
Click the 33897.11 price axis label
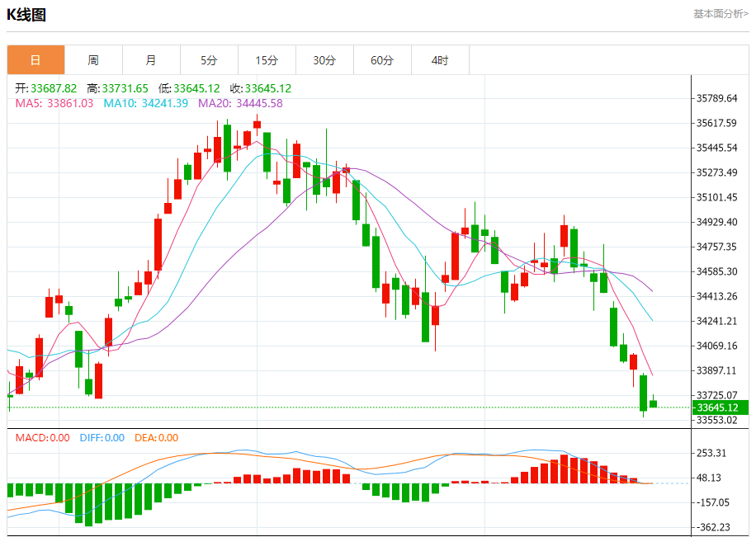tap(717, 370)
